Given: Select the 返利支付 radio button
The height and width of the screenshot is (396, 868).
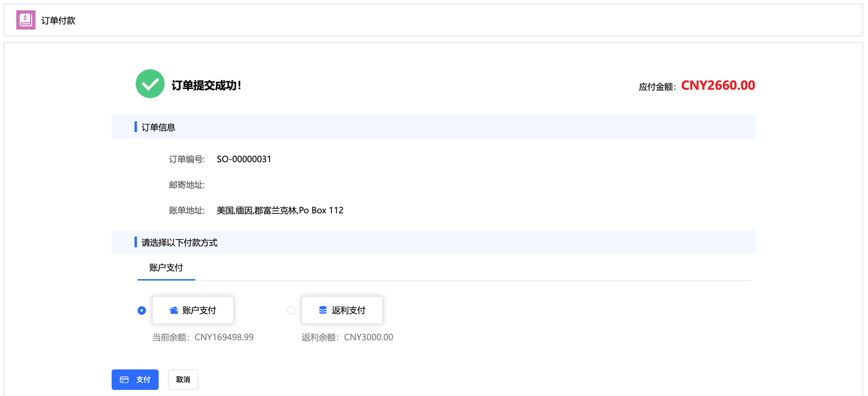Looking at the screenshot, I should click(291, 311).
